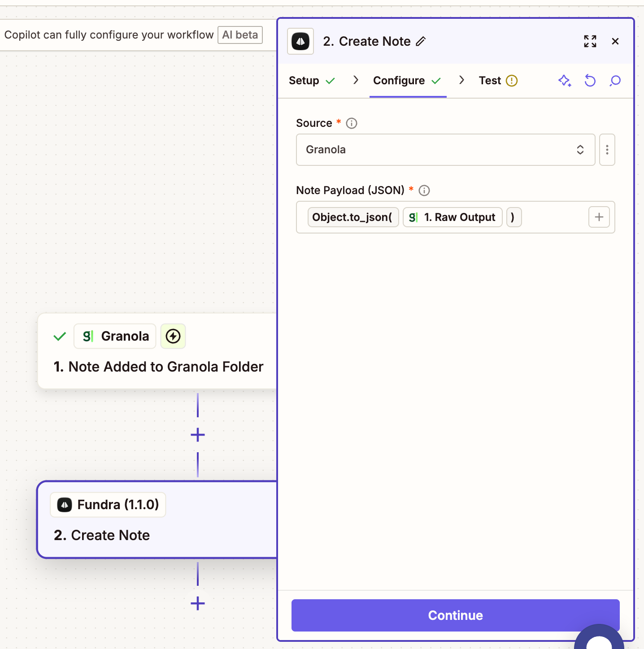This screenshot has height=649, width=644.
Task: Click the AI beta badge
Action: (240, 35)
